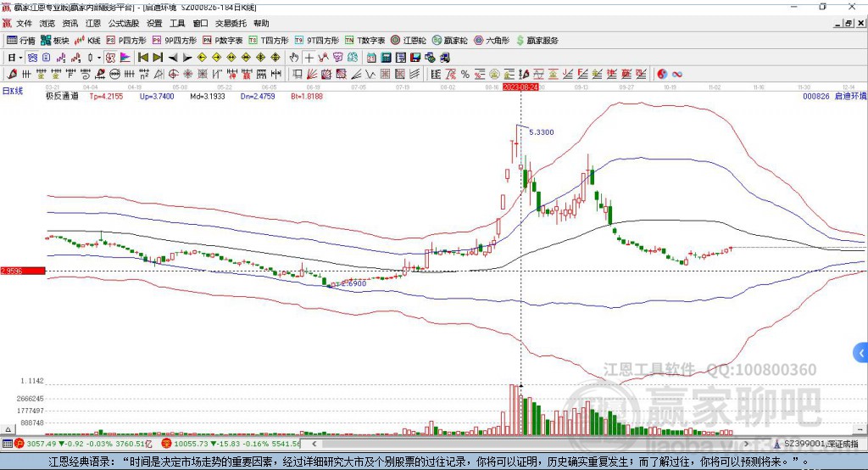Open the P四方形 tool

coord(125,41)
